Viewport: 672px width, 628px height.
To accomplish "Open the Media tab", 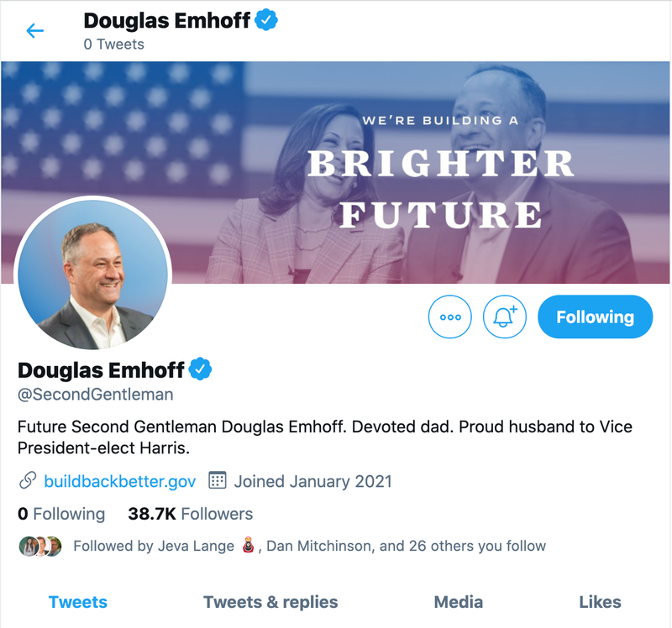I will tap(458, 602).
